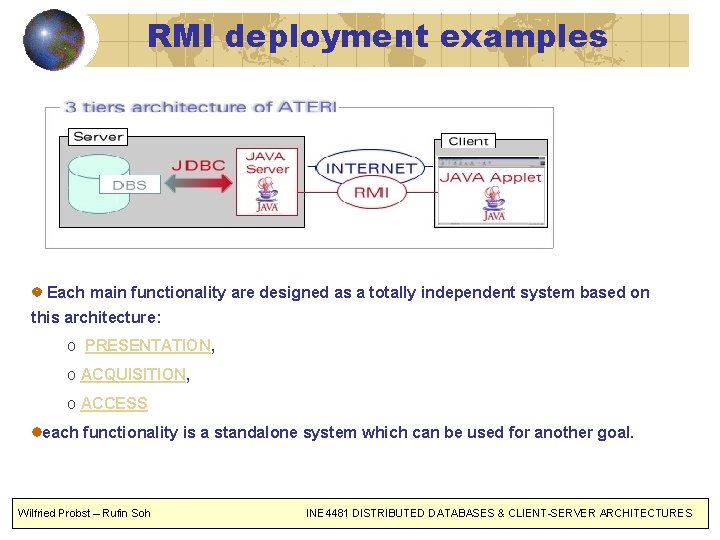Click the globe icon in header

(x=54, y=40)
